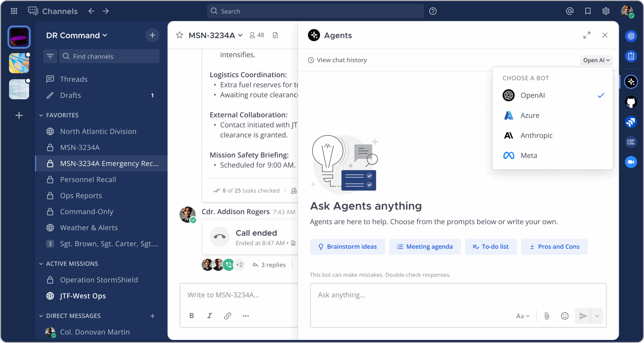Switch to the colorful swirl team thumbnail
This screenshot has height=343, width=644.
click(19, 63)
